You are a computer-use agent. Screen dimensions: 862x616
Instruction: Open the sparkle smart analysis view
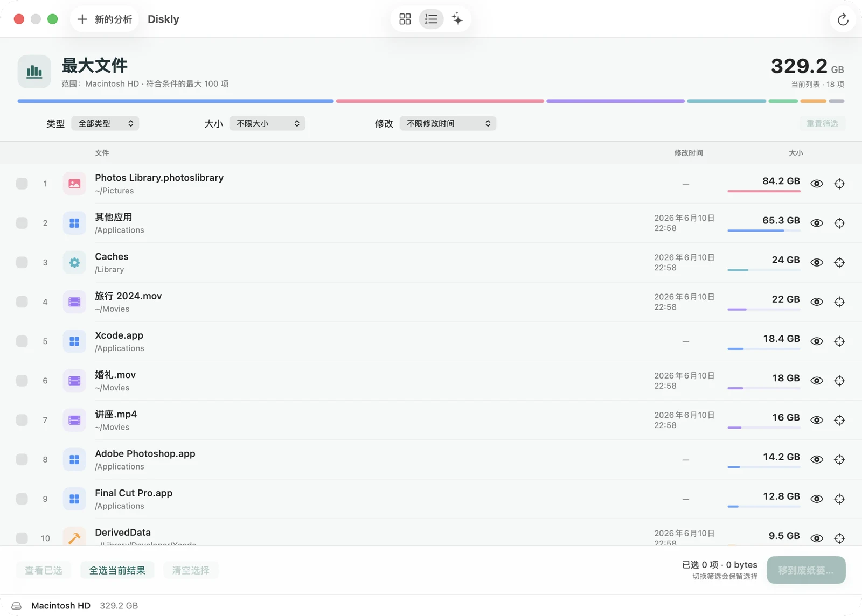coord(457,19)
